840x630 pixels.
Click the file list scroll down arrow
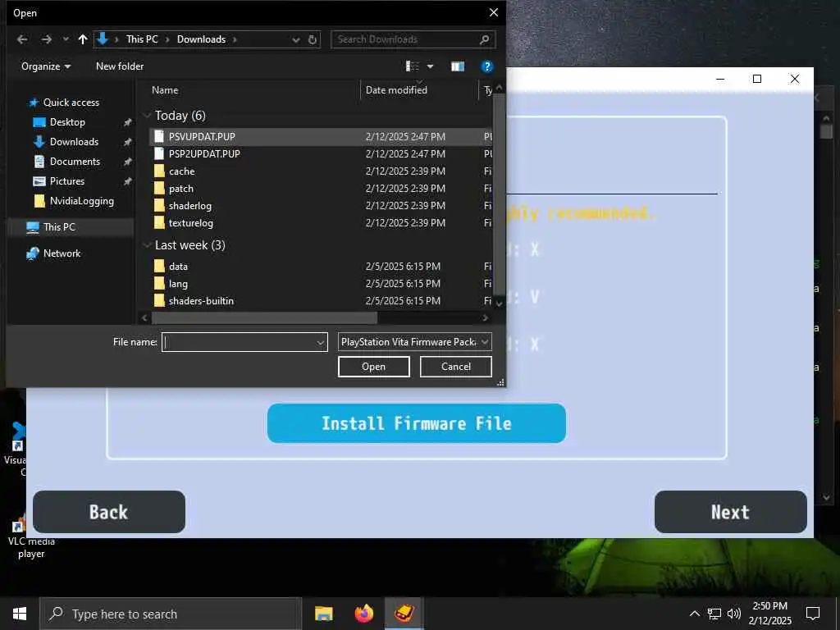[499, 304]
